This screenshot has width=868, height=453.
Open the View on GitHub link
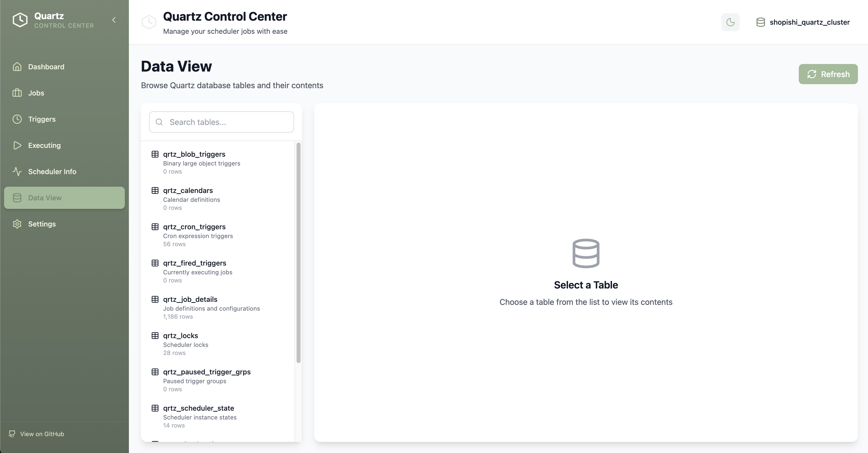coord(37,434)
